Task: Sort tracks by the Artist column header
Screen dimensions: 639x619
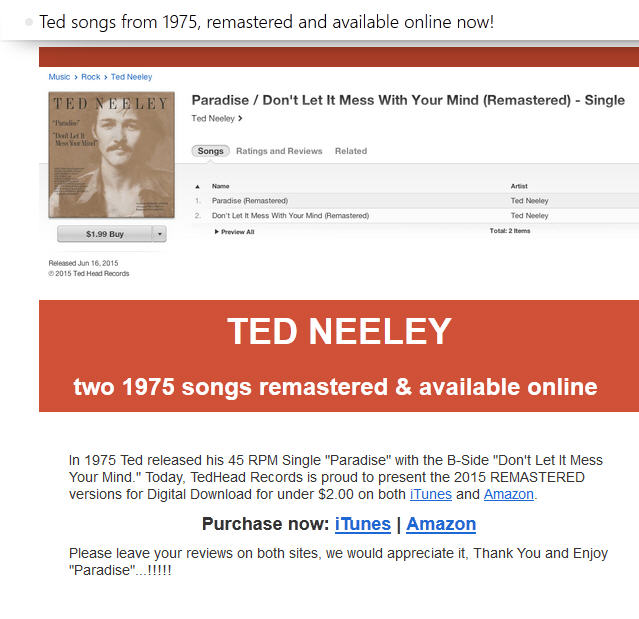Action: click(x=520, y=186)
